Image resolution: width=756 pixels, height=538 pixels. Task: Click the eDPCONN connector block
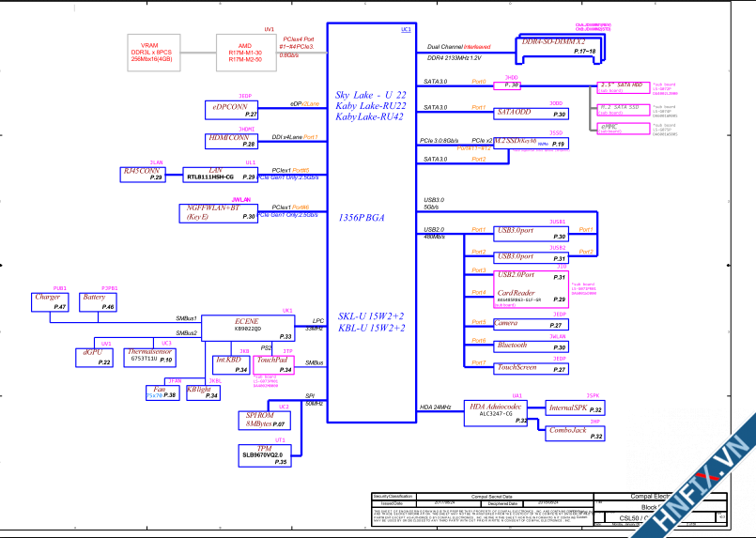click(233, 109)
